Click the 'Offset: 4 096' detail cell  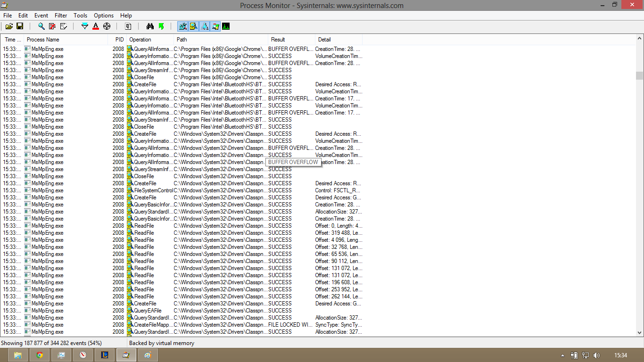point(339,240)
